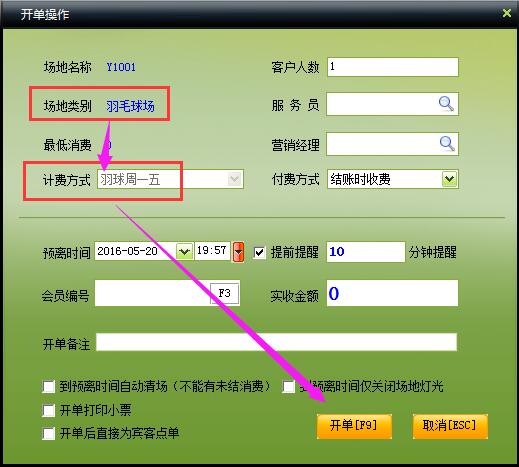Click the red time spinner beside 19:57

click(238, 252)
